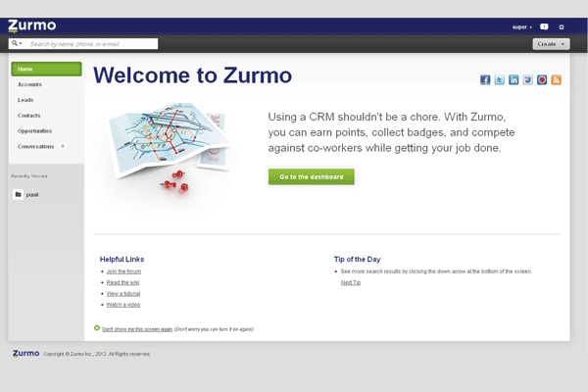Select Opportunities in the sidebar menu
This screenshot has width=588, height=392.
[x=34, y=130]
